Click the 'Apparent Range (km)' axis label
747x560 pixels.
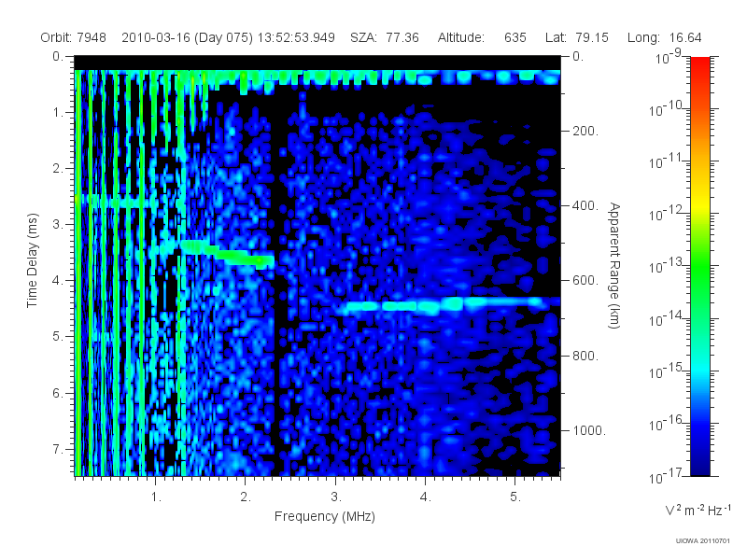[x=614, y=266]
